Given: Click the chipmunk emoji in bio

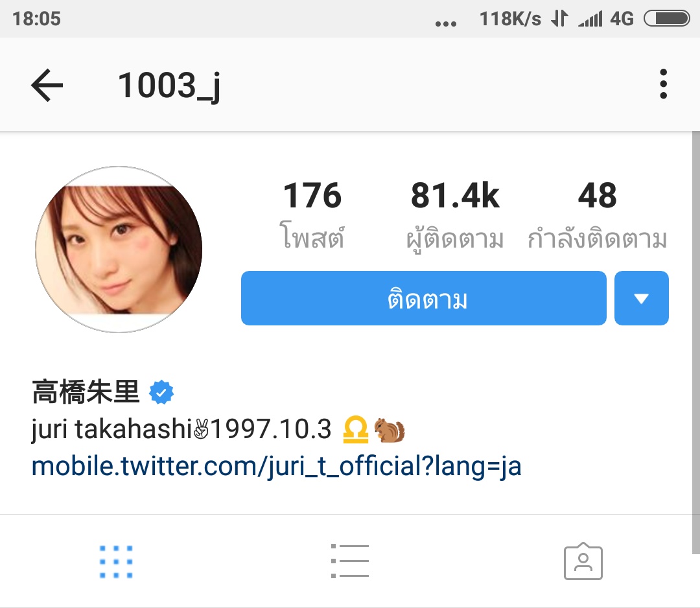Looking at the screenshot, I should 390,430.
